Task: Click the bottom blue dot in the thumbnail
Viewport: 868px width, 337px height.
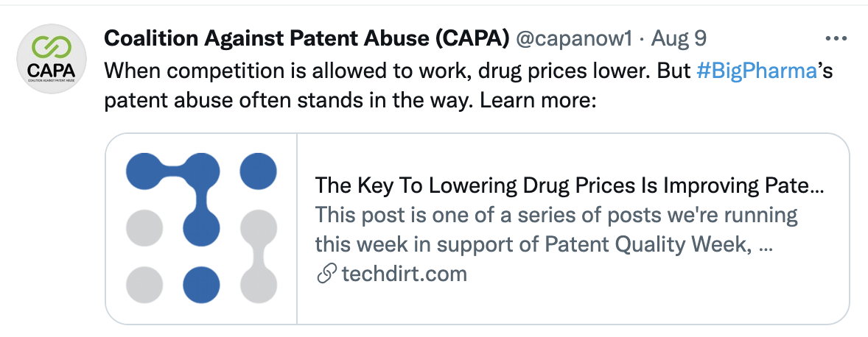Action: pos(201,285)
